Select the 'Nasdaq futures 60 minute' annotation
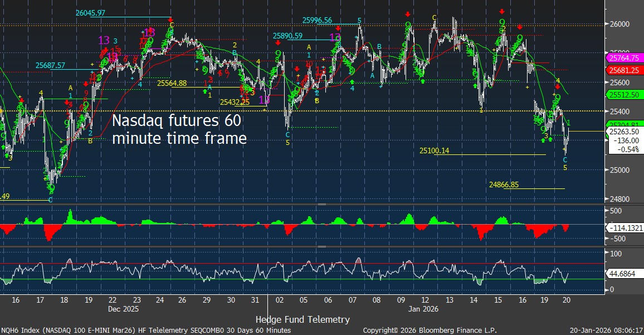This screenshot has height=335, width=644. 179,129
